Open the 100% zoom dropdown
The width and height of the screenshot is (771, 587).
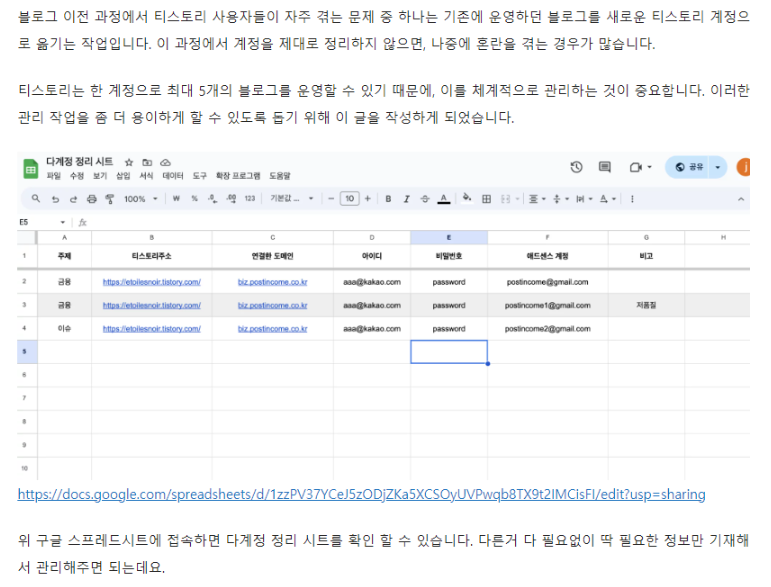pyautogui.click(x=141, y=199)
